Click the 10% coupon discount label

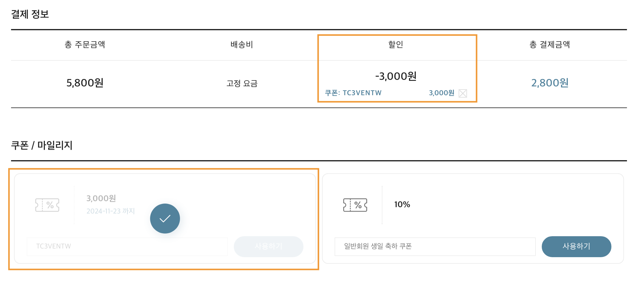click(402, 204)
